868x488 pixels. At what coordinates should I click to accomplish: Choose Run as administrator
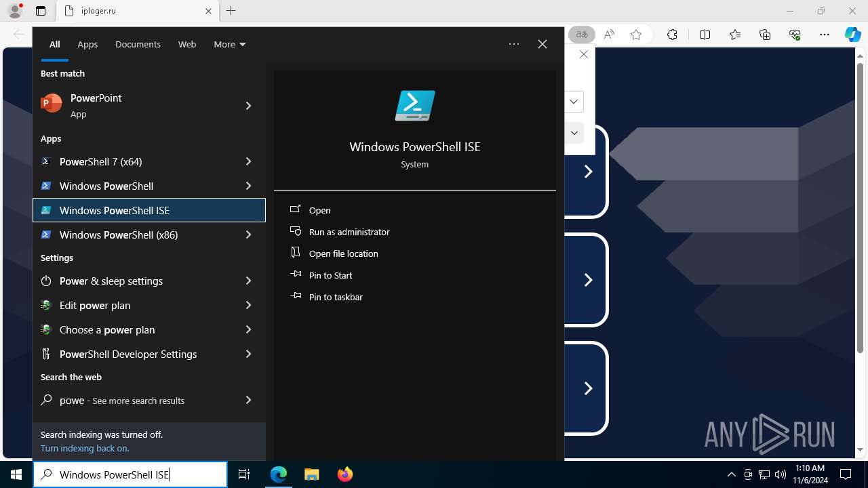[x=349, y=232]
